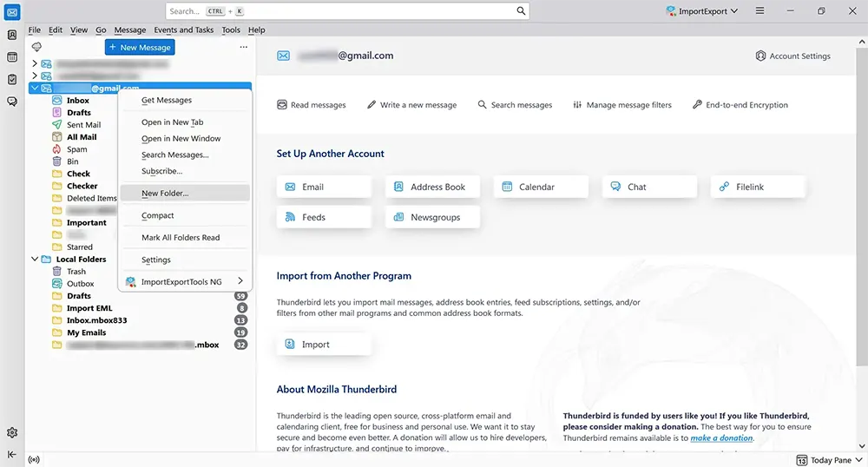This screenshot has height=467, width=868.
Task: Select the Spam folder flame icon
Action: [56, 148]
